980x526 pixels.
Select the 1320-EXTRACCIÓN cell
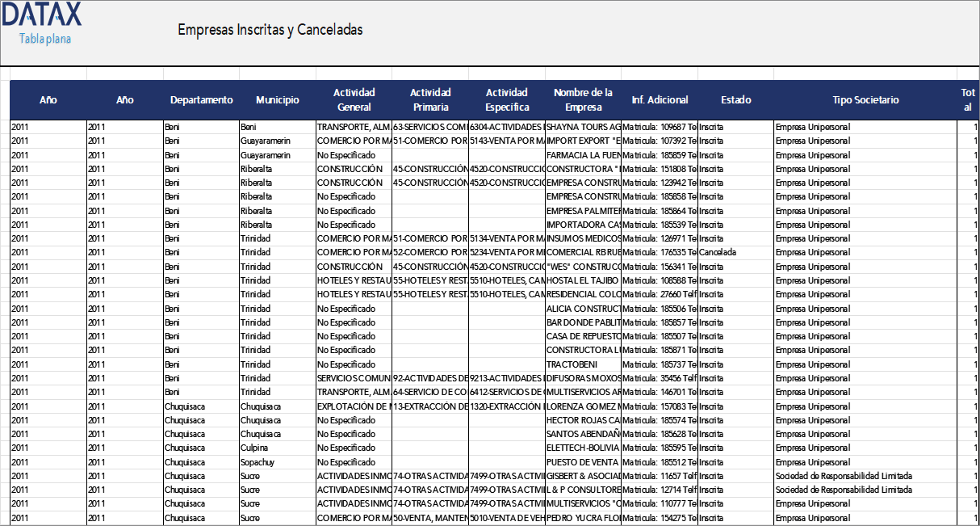[507, 406]
